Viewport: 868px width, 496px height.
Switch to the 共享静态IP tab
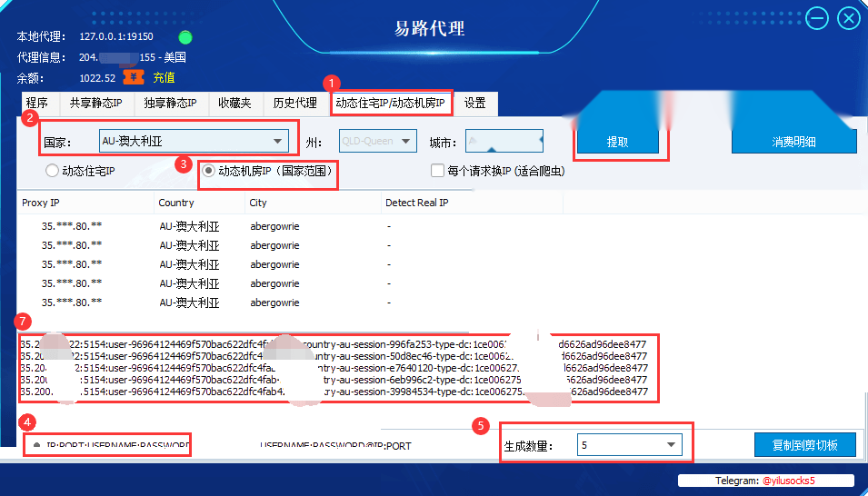(x=95, y=103)
